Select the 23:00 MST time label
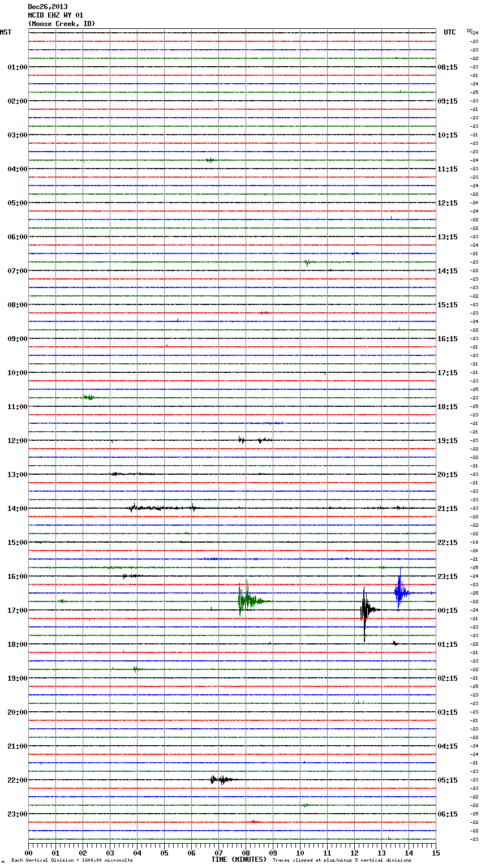 17,814
